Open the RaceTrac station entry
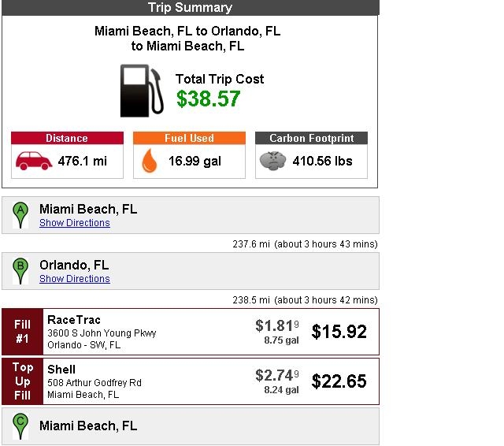504x446 pixels. tap(73, 320)
